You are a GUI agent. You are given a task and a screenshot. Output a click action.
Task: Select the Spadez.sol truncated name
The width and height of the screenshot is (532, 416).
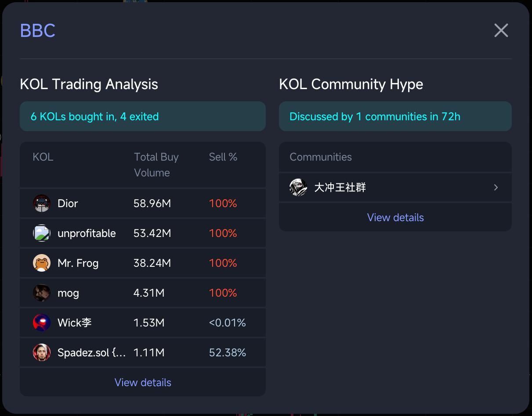pyautogui.click(x=91, y=353)
